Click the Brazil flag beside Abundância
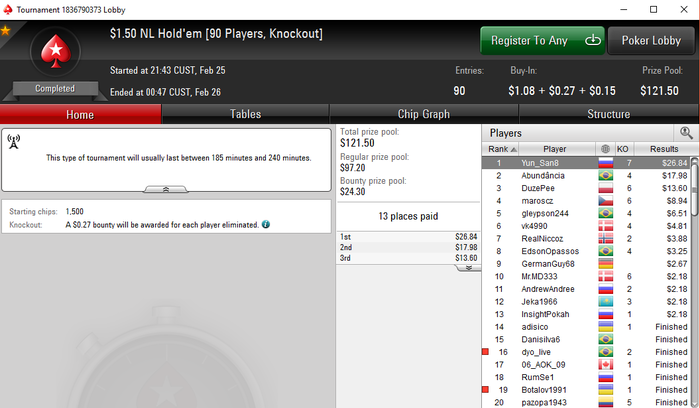This screenshot has height=408, width=700. click(606, 175)
